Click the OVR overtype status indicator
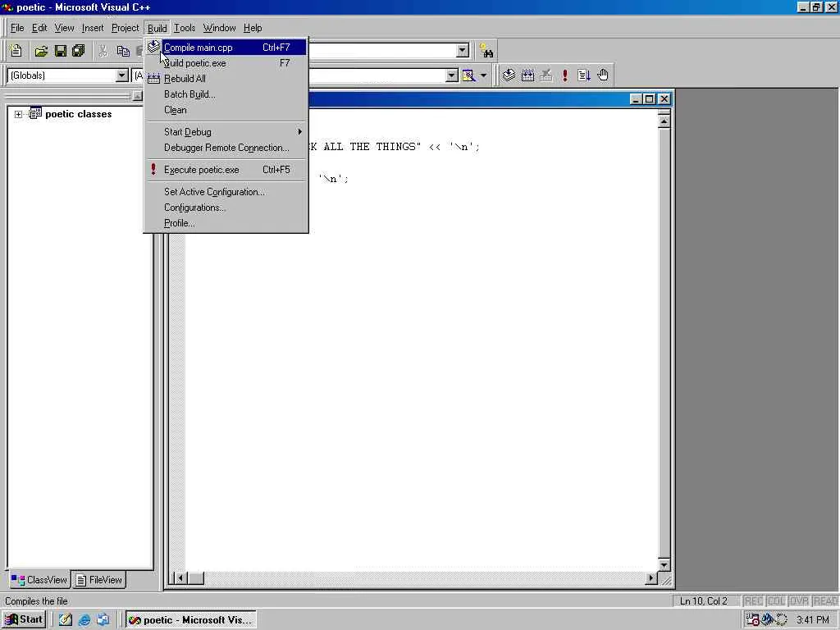Image resolution: width=840 pixels, height=630 pixels. click(799, 601)
